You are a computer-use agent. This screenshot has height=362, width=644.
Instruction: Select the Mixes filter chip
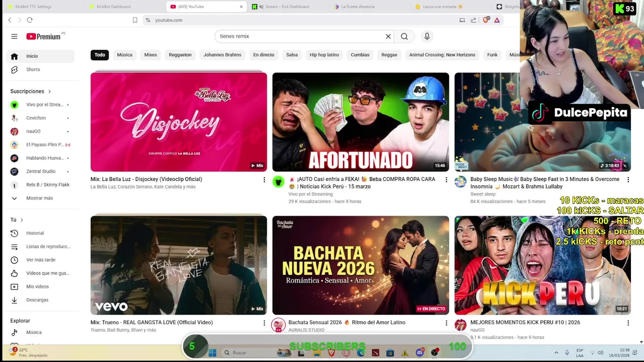[x=150, y=55]
